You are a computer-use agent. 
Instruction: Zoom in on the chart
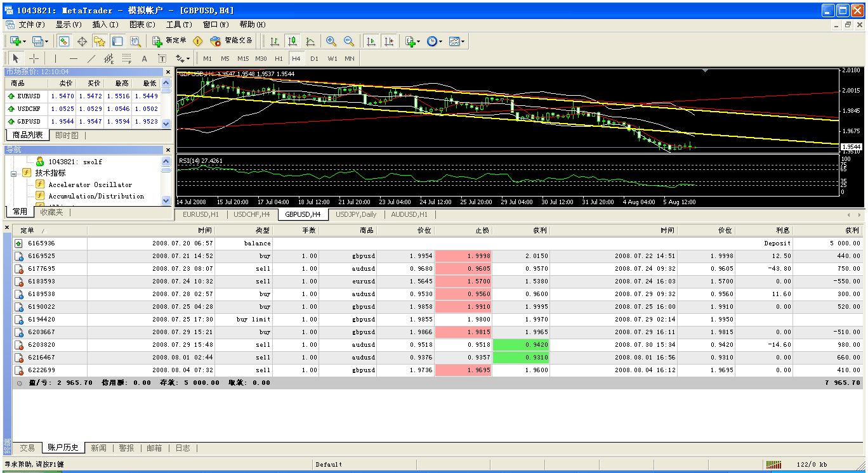pos(331,41)
